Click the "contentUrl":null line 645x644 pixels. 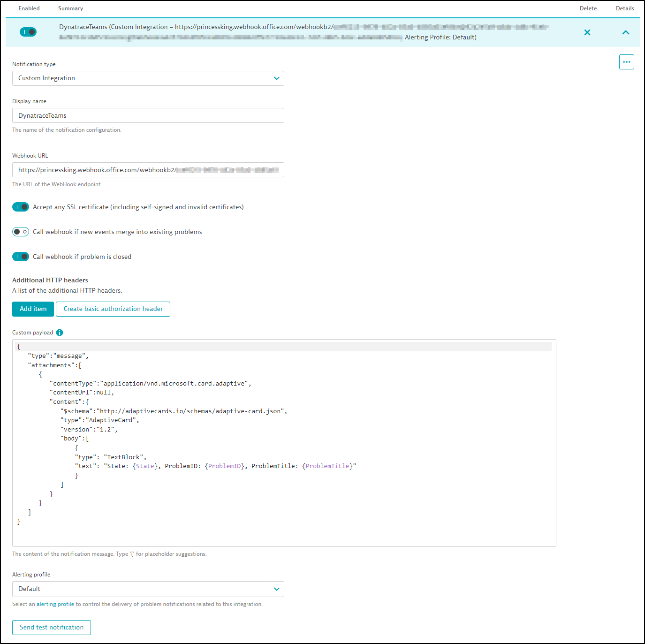[x=82, y=393]
